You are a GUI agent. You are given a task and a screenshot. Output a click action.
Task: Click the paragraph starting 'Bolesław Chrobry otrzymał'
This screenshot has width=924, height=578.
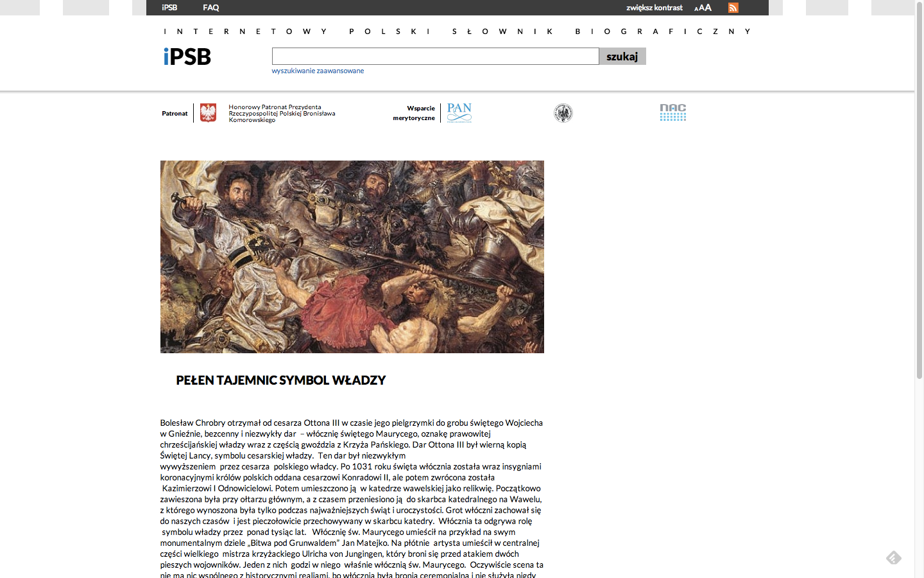pos(352,499)
